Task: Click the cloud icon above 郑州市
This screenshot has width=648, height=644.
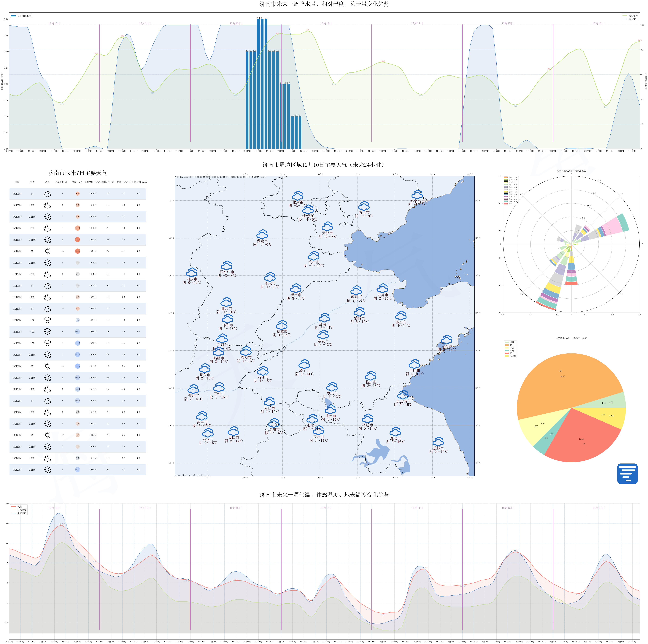Action: (x=193, y=389)
